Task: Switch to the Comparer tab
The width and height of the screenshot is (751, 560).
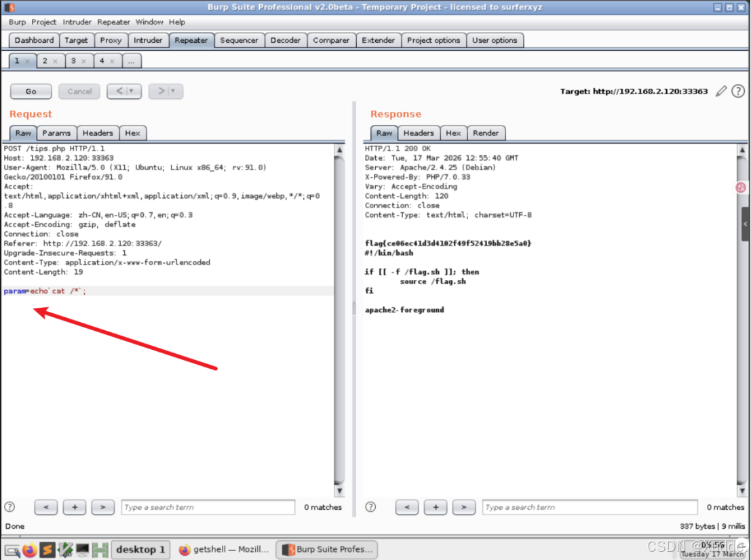Action: (332, 40)
